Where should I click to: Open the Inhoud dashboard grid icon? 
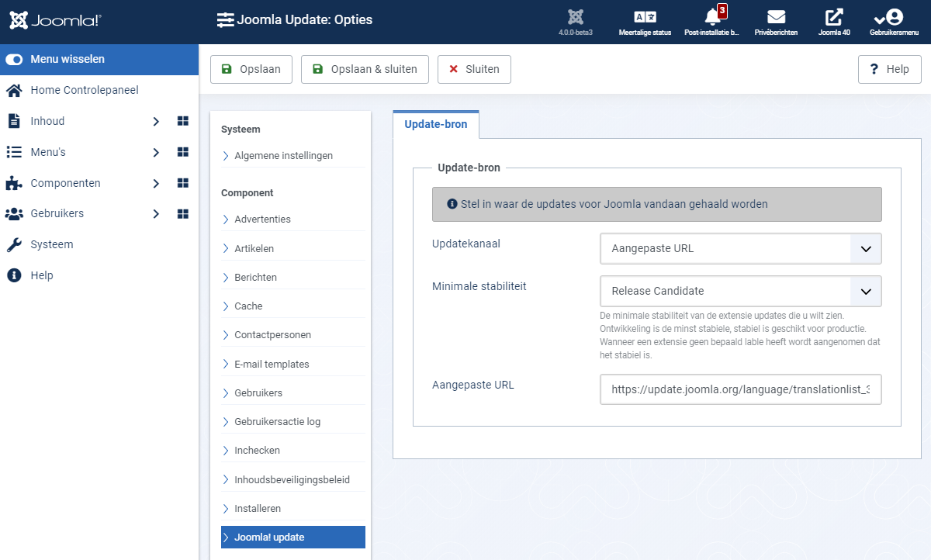click(x=183, y=121)
